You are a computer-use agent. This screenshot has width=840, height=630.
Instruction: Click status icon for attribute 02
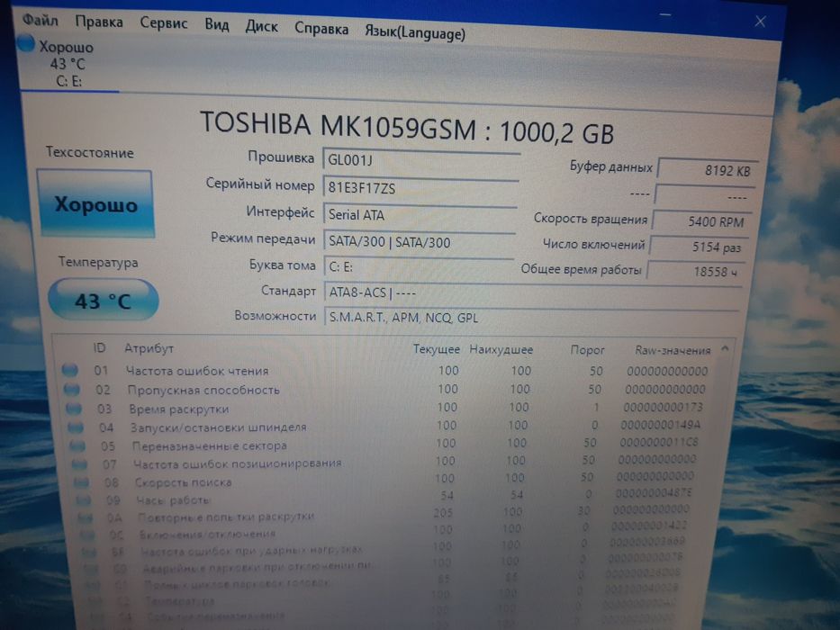pos(72,389)
